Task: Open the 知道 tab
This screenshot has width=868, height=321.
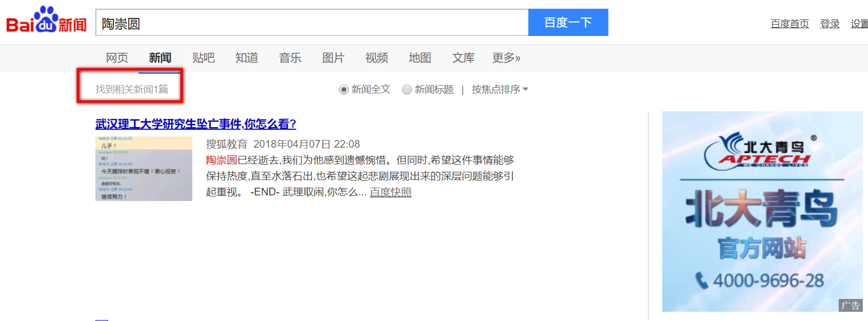Action: point(247,58)
